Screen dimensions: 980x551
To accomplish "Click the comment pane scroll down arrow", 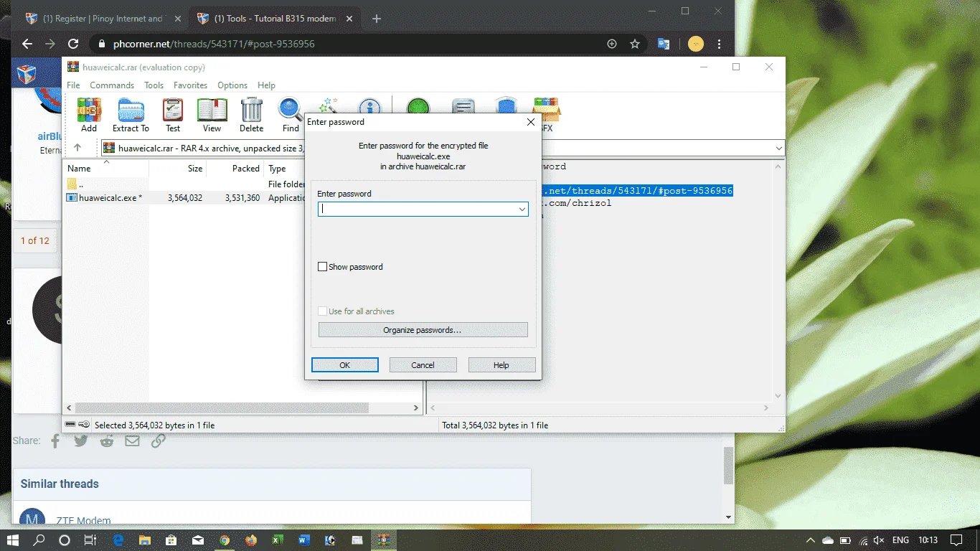I will (778, 396).
